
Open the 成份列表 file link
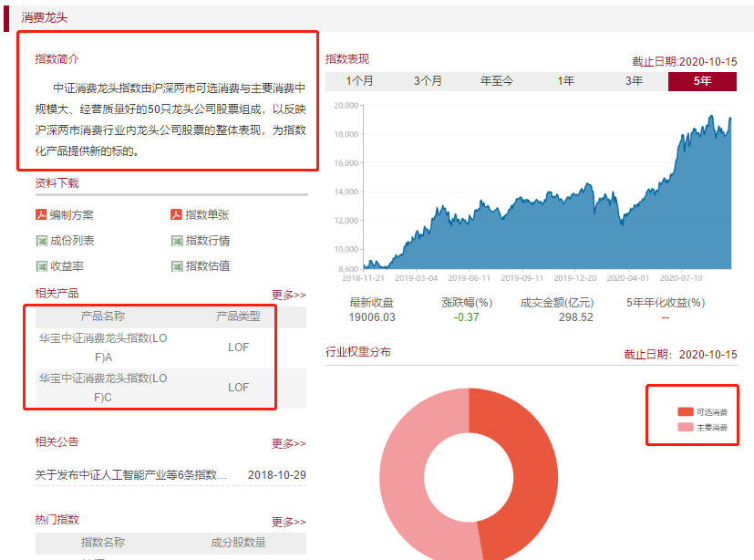[x=72, y=241]
